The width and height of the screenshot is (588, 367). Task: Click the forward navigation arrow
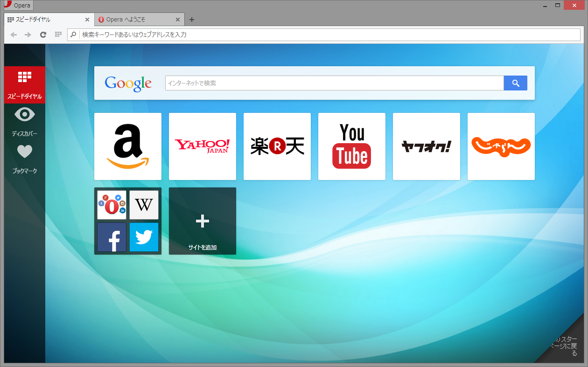(28, 35)
